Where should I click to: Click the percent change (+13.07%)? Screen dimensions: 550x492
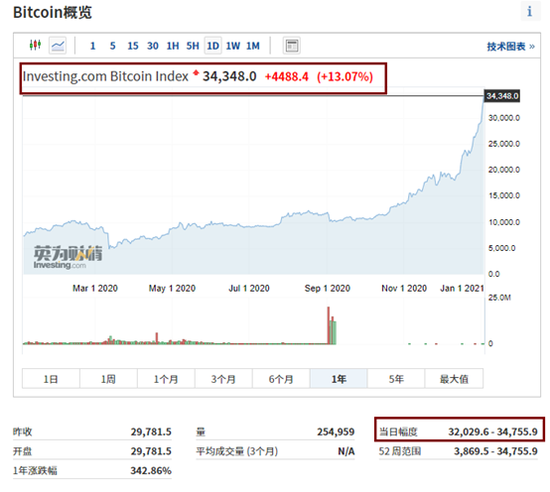click(x=345, y=76)
